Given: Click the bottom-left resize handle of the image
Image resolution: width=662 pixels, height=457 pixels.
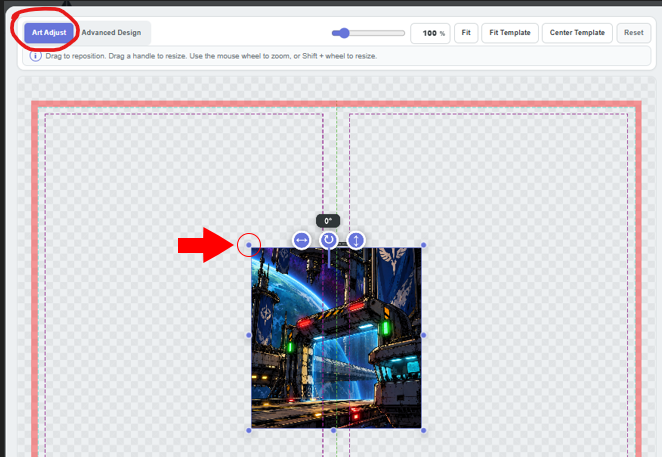Looking at the screenshot, I should (x=249, y=430).
